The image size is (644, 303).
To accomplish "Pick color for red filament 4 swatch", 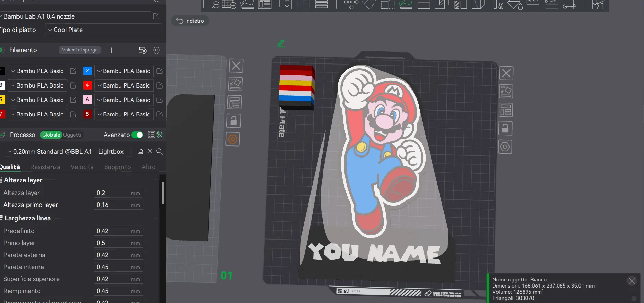I will coord(87,85).
